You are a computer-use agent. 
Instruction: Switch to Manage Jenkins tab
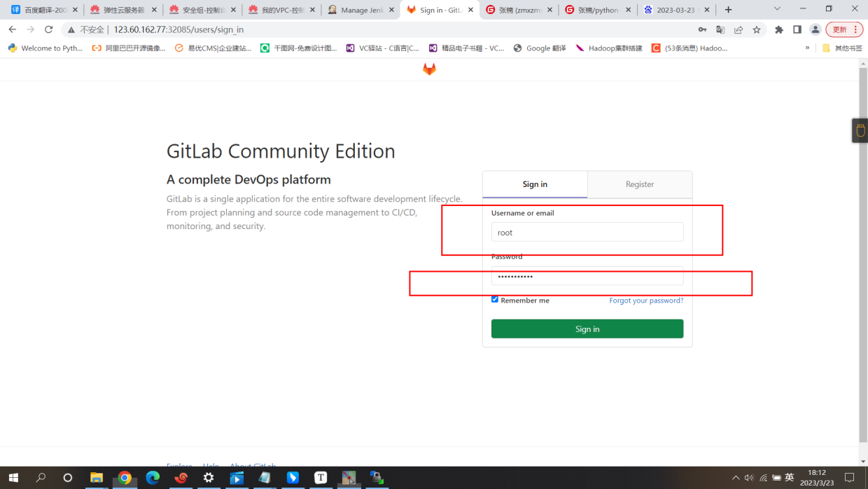tap(361, 10)
